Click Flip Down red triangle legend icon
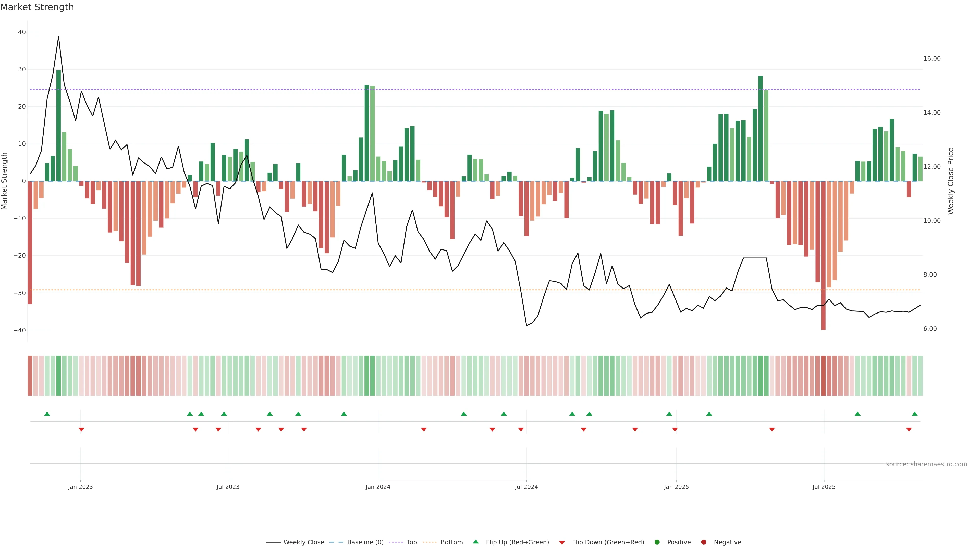 pyautogui.click(x=562, y=542)
